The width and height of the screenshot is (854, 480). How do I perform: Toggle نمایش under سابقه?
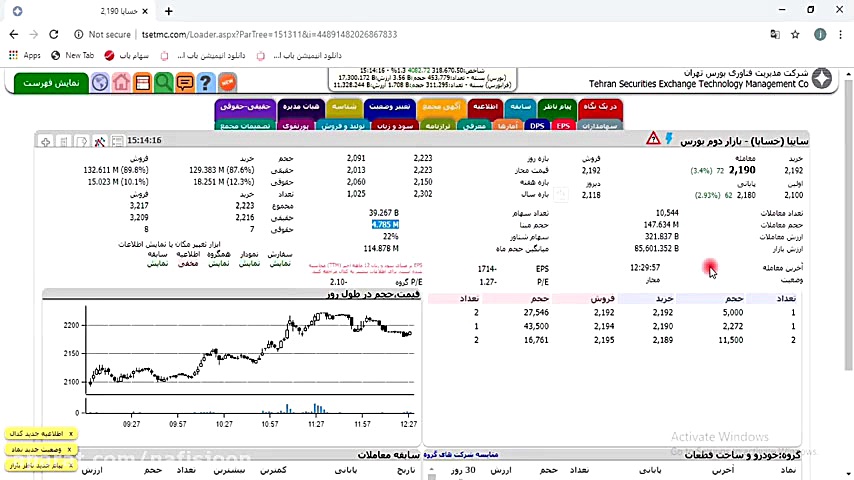pos(157,264)
